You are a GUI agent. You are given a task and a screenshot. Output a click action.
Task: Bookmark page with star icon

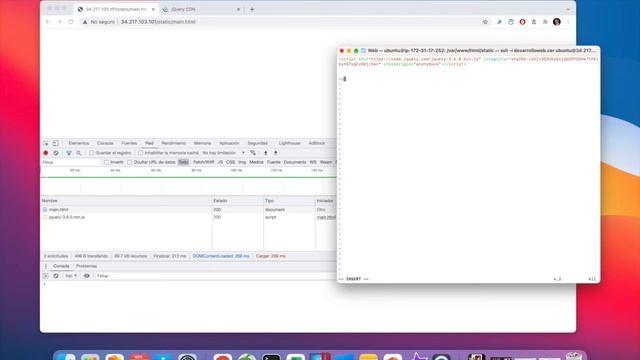[x=485, y=22]
